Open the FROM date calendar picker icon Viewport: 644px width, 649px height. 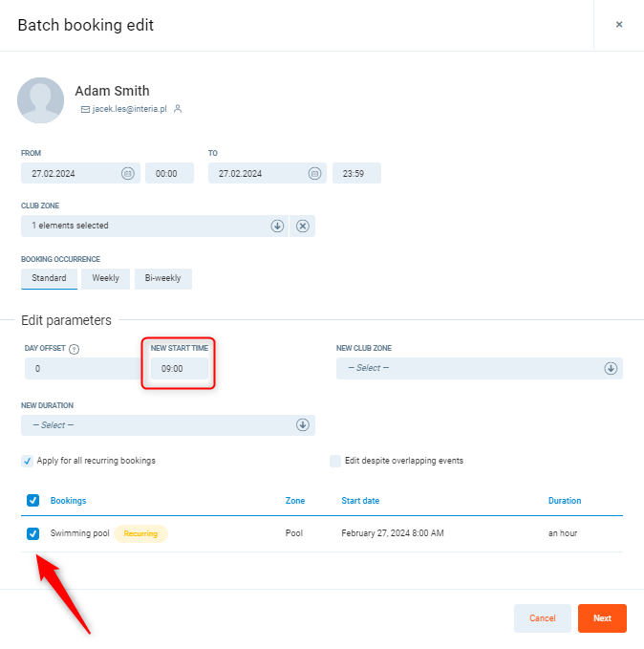127,174
